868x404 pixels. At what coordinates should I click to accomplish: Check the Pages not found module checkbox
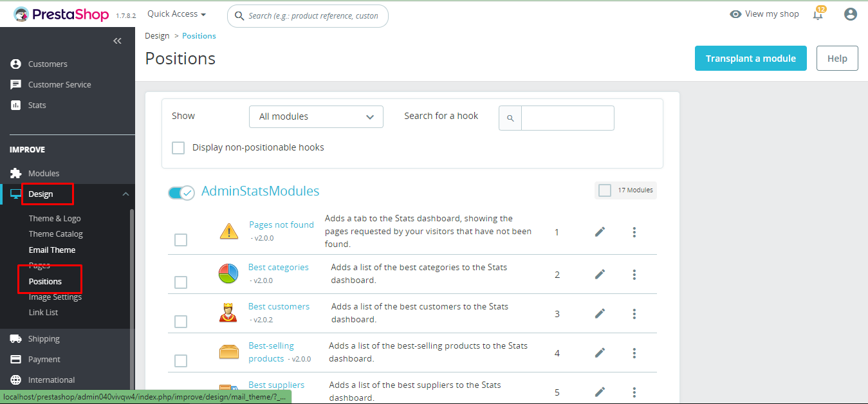181,240
